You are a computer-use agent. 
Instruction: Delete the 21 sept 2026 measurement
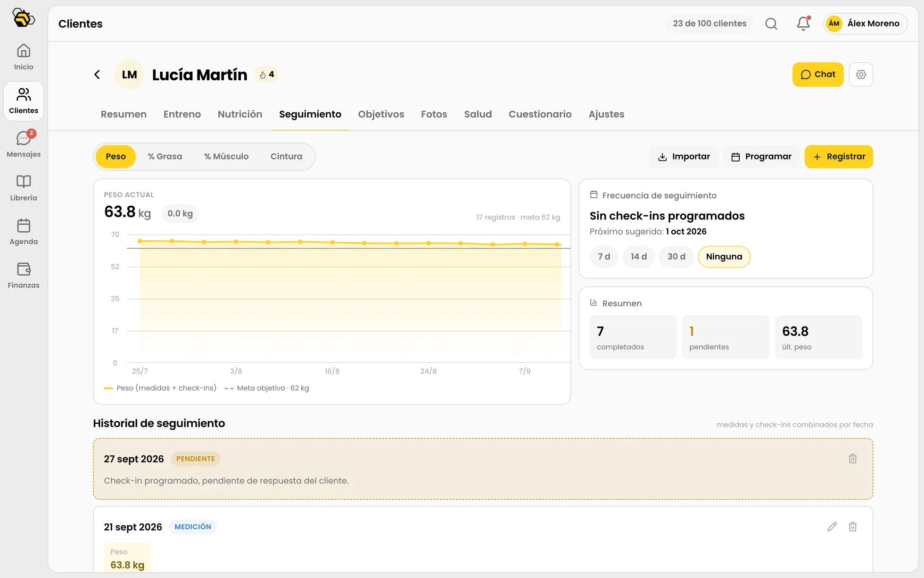(x=852, y=527)
